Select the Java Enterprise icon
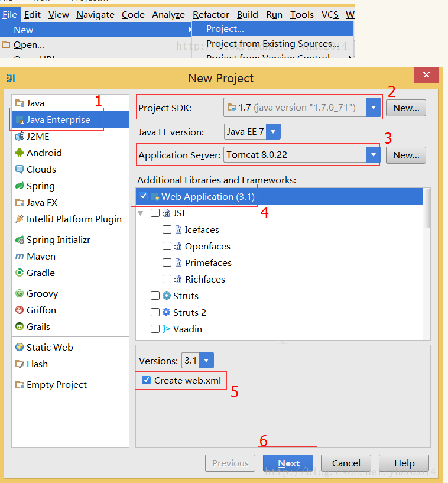448x483 pixels. (x=20, y=120)
